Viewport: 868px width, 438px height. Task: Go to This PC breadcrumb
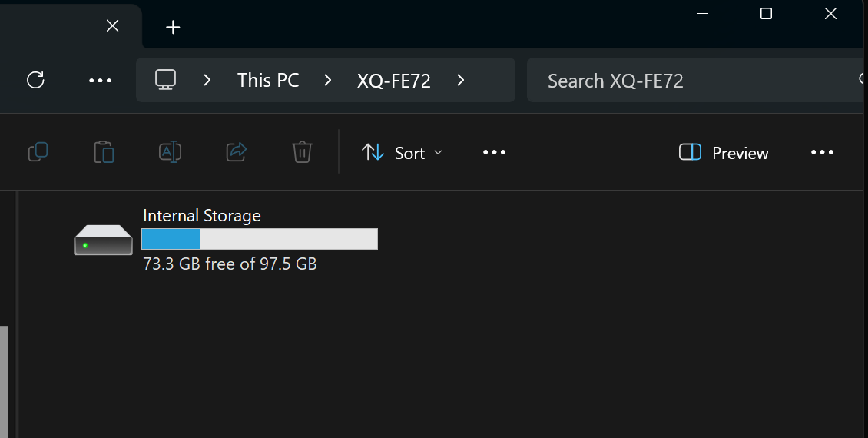coord(269,80)
